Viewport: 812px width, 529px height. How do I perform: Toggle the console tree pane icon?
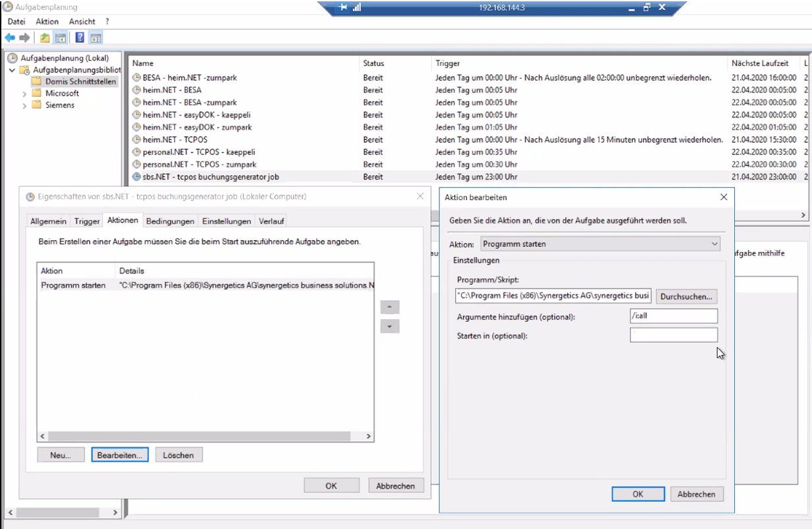pyautogui.click(x=60, y=38)
